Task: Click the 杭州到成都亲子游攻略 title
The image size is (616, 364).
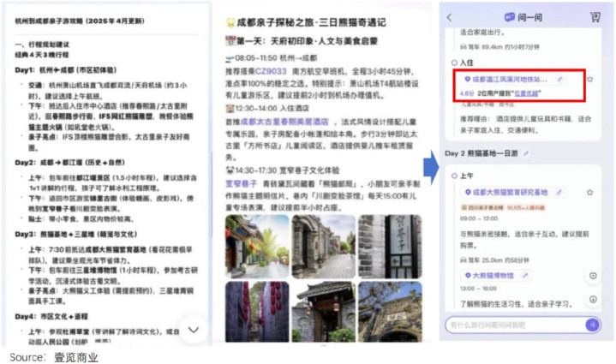Action: point(80,21)
